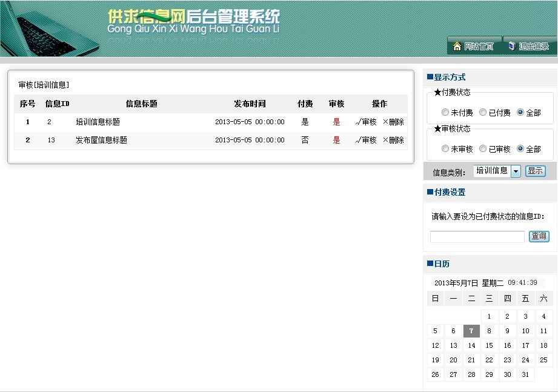Click the 信息ID input field
The image size is (558, 392).
click(x=477, y=237)
